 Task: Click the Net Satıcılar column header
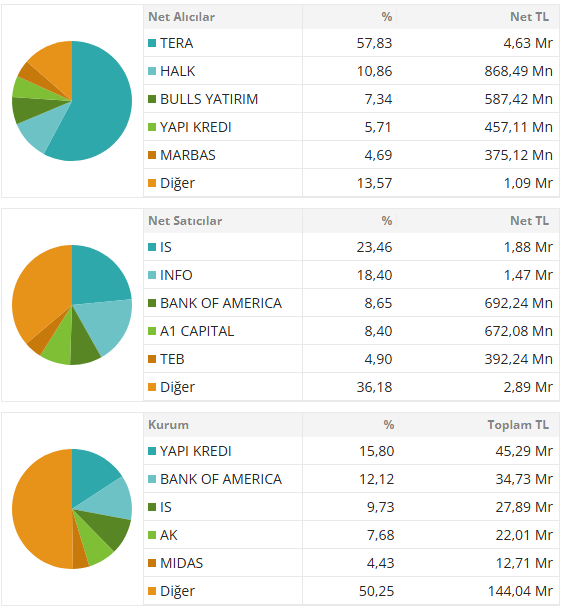tap(185, 221)
